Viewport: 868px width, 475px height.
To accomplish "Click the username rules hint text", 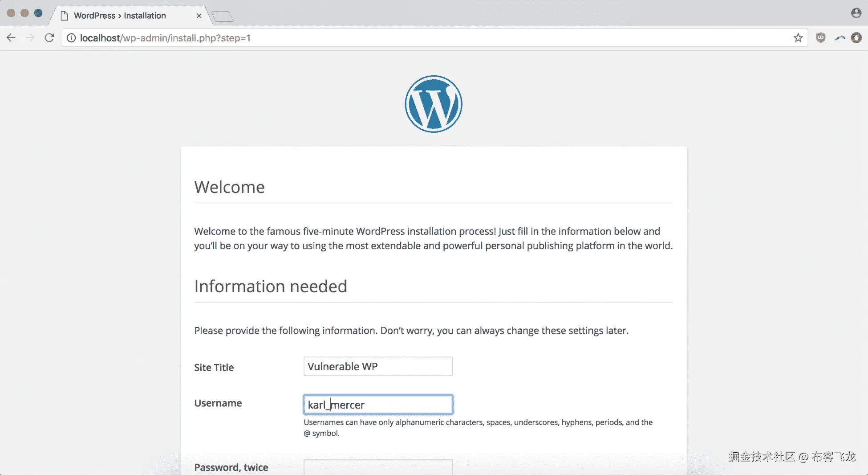I will pyautogui.click(x=478, y=428).
